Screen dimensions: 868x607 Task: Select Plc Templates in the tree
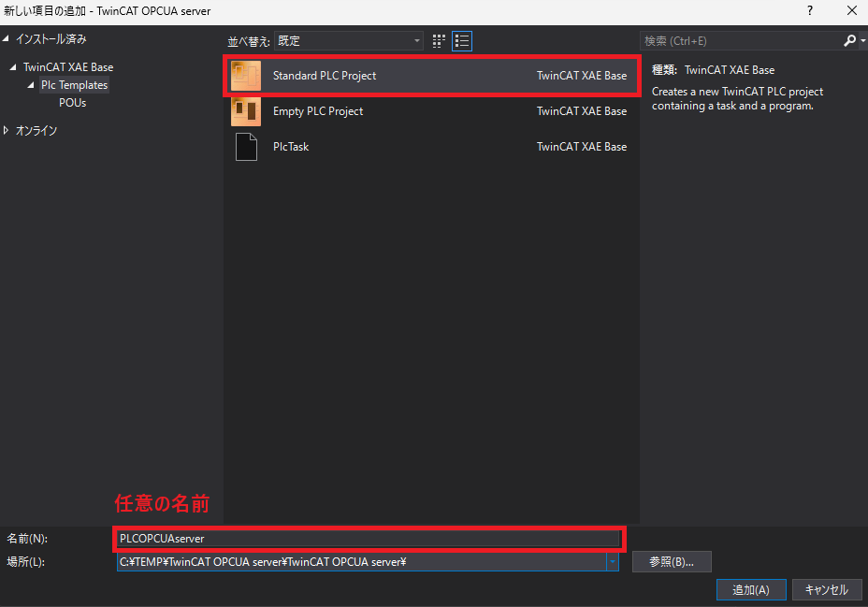pos(74,85)
